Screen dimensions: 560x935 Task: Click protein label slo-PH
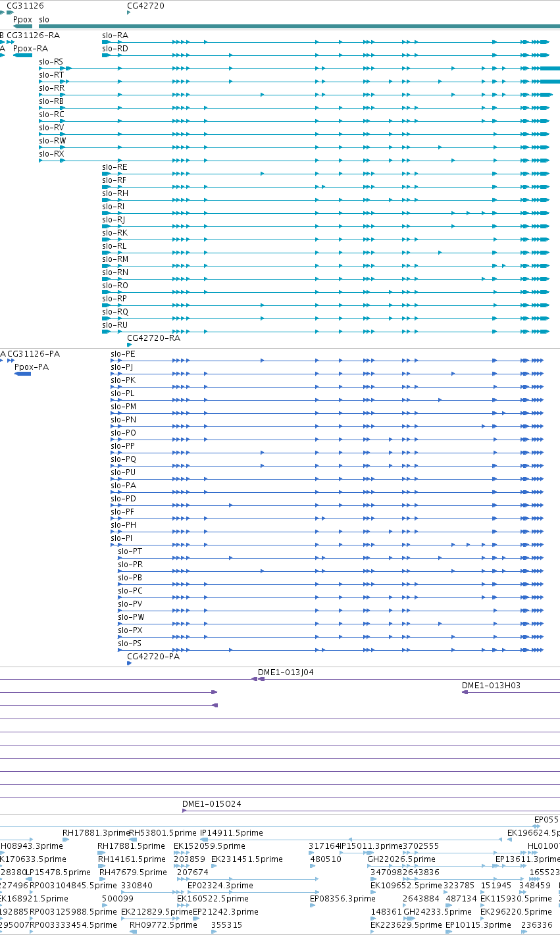[x=124, y=525]
